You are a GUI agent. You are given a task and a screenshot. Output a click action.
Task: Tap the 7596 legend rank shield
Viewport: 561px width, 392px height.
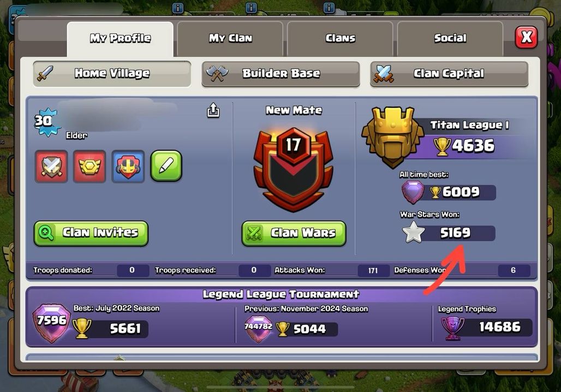[51, 323]
